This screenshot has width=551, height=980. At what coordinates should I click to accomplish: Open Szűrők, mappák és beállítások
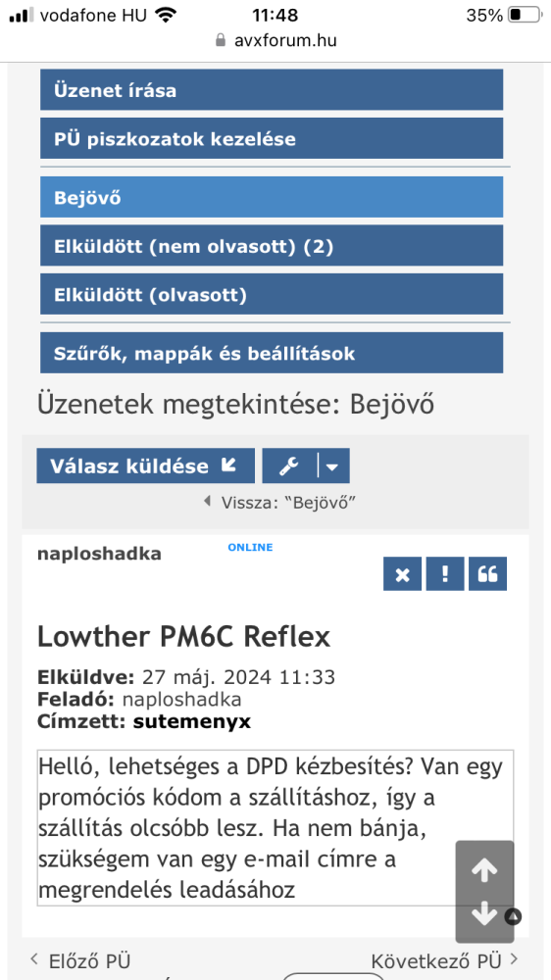tap(272, 353)
